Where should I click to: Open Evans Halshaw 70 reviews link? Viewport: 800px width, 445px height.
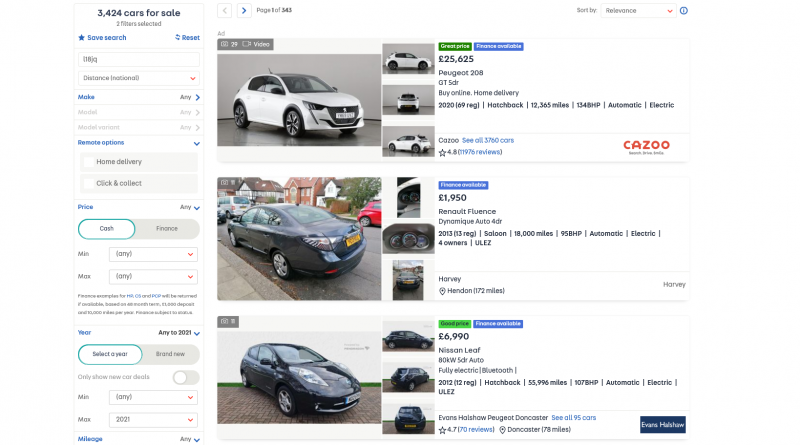[476, 430]
